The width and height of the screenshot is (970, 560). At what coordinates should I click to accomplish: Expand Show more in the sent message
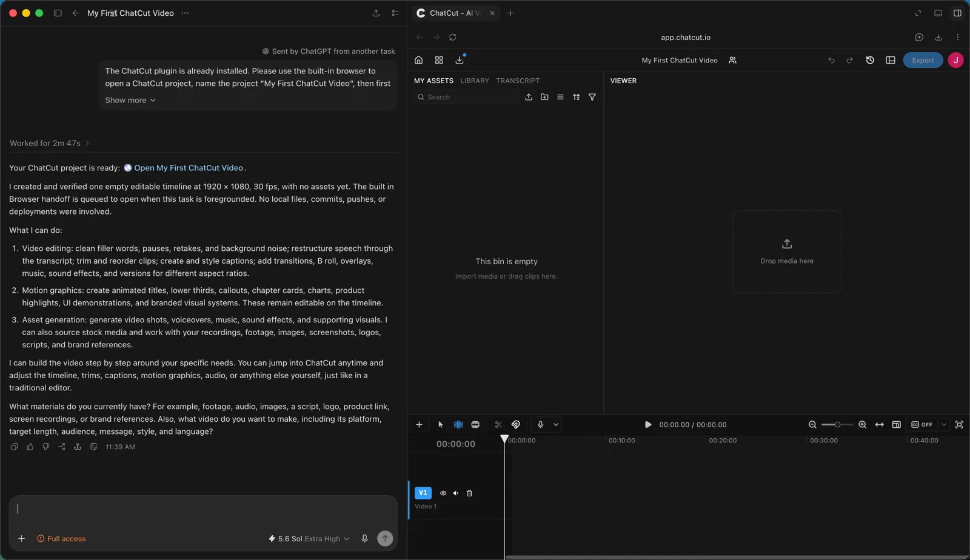tap(130, 100)
